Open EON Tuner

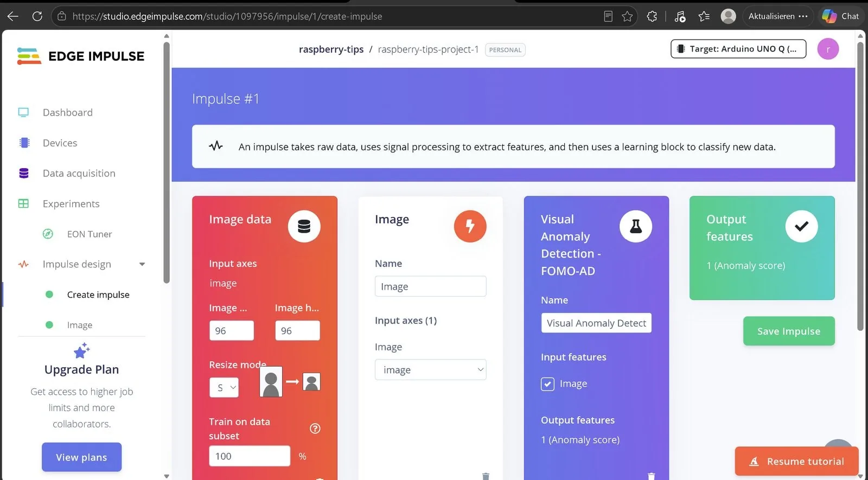click(90, 234)
